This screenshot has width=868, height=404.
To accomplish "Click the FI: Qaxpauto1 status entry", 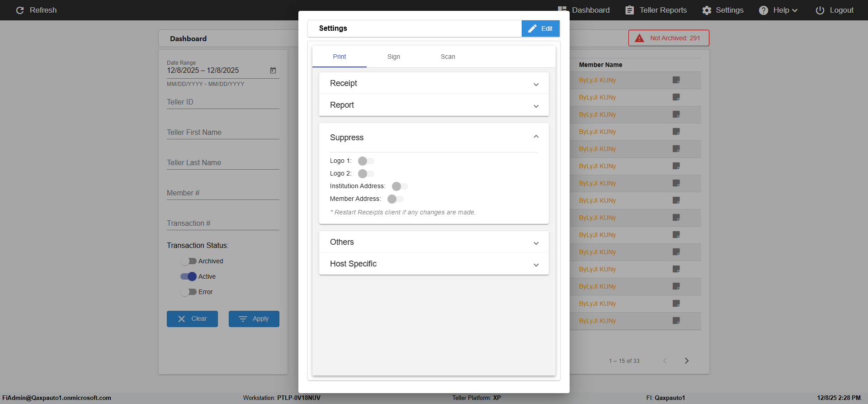I will click(665, 398).
